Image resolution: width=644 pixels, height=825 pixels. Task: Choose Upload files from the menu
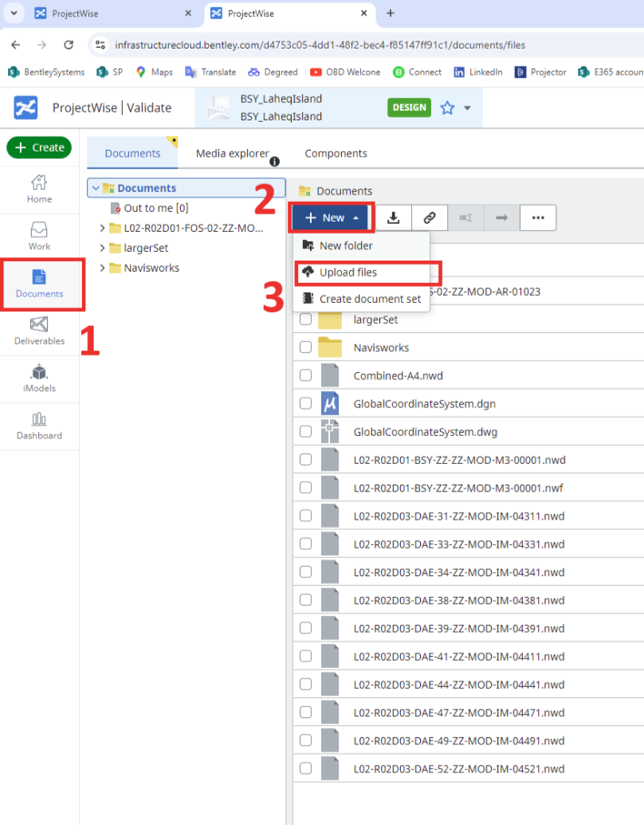click(361, 273)
